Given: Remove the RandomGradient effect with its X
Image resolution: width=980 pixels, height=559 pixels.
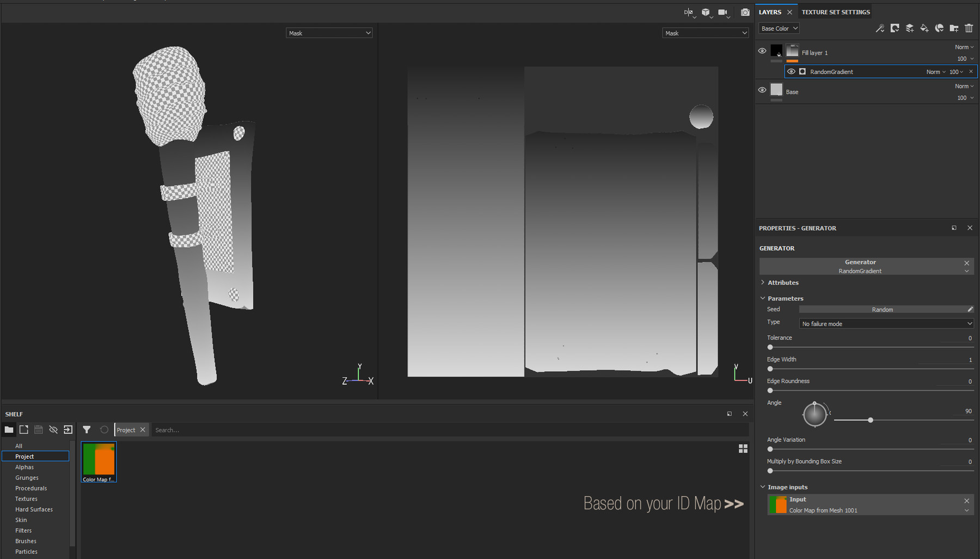Looking at the screenshot, I should [x=971, y=72].
